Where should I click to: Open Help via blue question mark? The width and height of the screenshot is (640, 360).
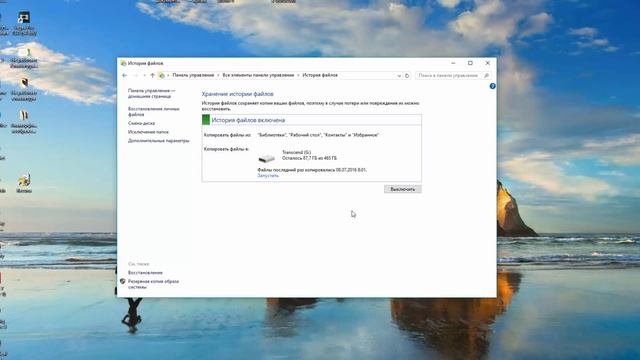pyautogui.click(x=492, y=86)
